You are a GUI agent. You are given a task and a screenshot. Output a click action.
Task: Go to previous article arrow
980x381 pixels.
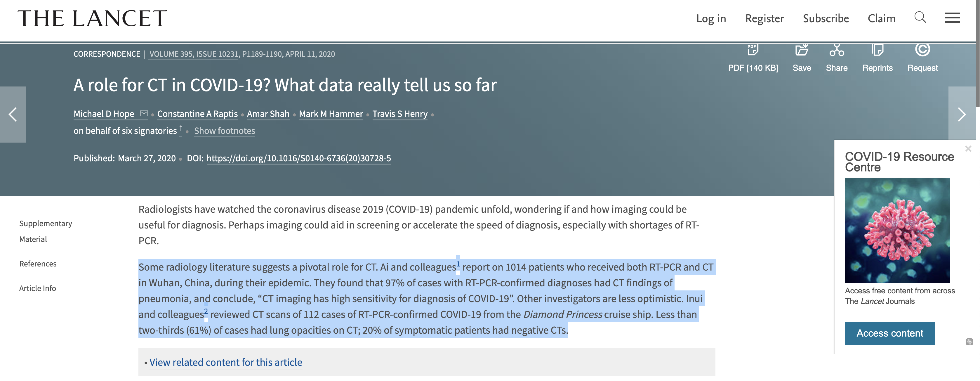point(13,114)
